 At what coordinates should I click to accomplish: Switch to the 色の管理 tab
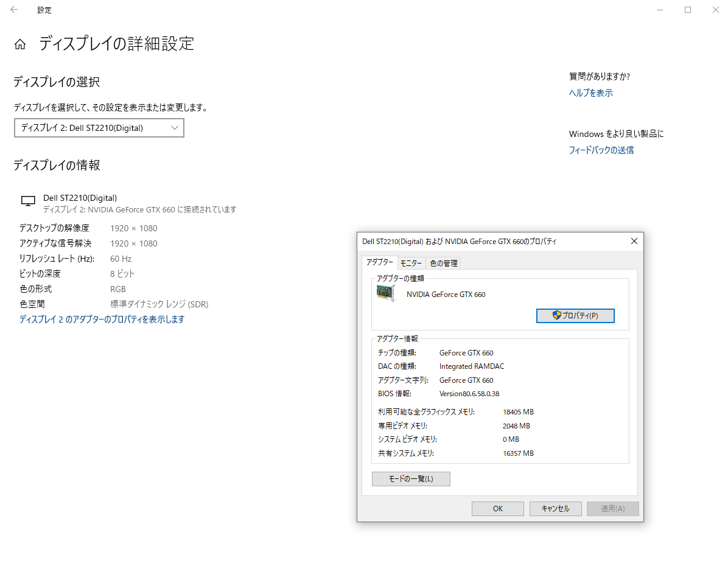(443, 264)
